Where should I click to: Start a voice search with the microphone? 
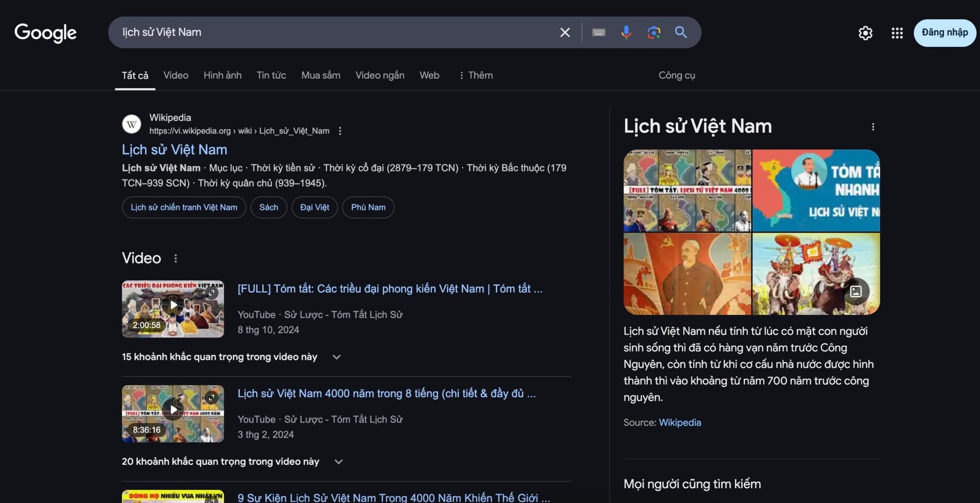626,32
